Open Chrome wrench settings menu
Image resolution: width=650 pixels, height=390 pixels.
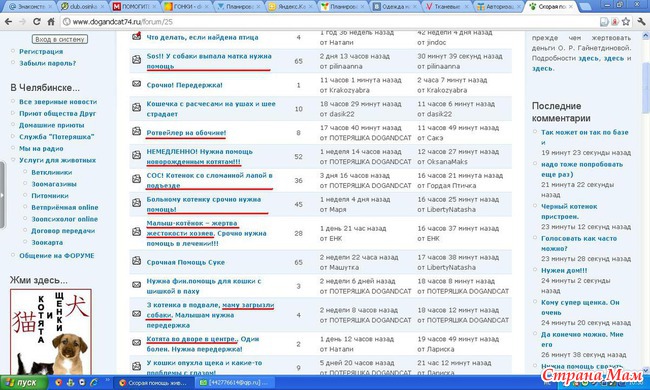[x=641, y=22]
